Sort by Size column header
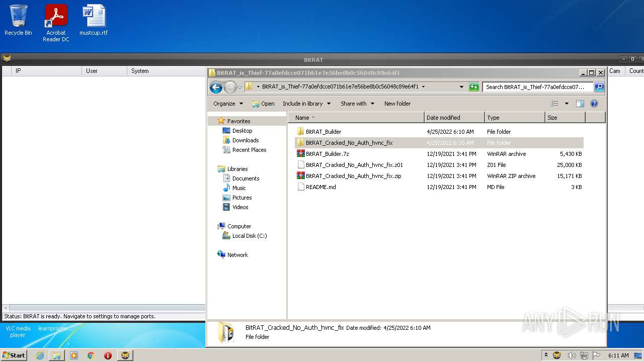 tap(565, 118)
